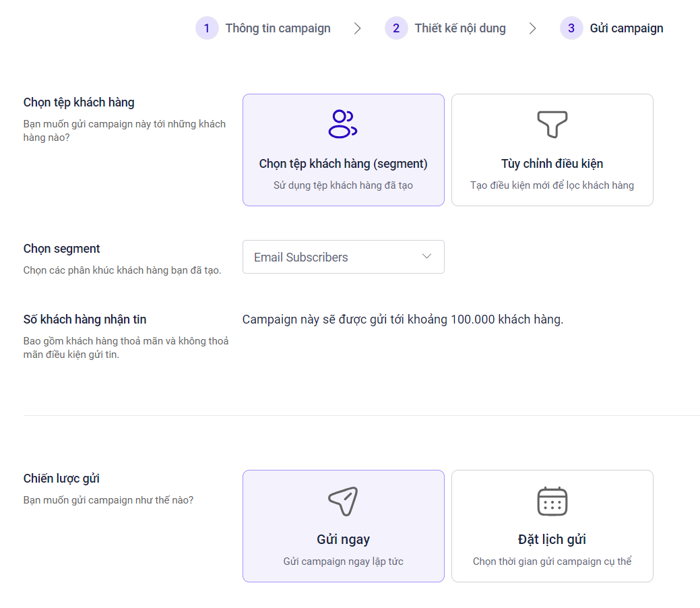This screenshot has width=700, height=608.
Task: Choose the Đặt lịch gửi option
Action: tap(552, 539)
